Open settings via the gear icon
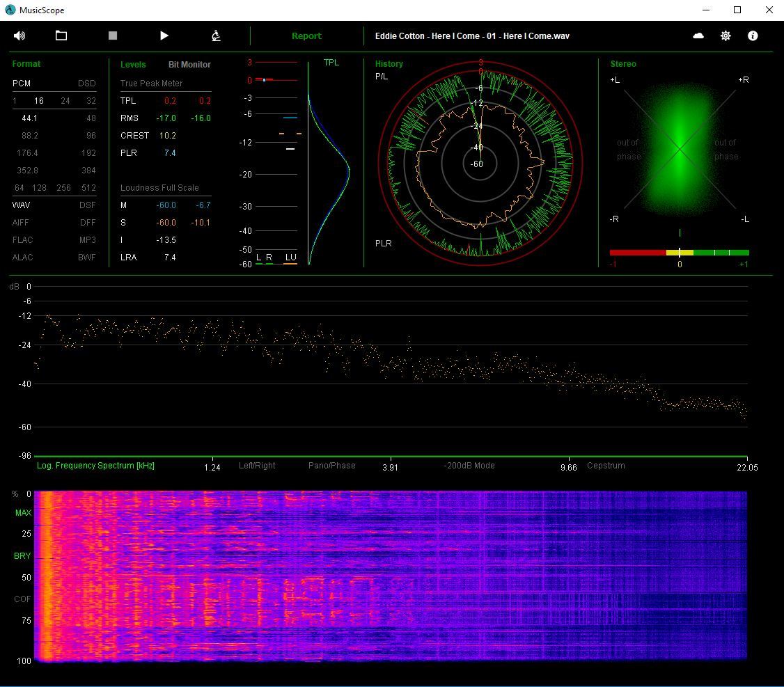The image size is (784, 687). [x=726, y=35]
